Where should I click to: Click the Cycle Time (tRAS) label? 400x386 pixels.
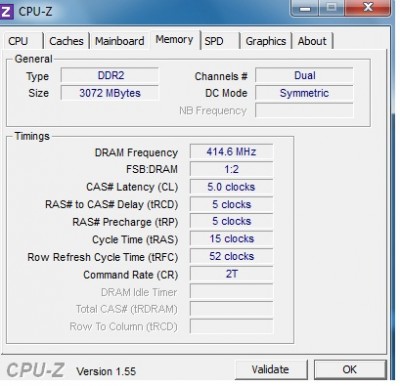coord(135,240)
